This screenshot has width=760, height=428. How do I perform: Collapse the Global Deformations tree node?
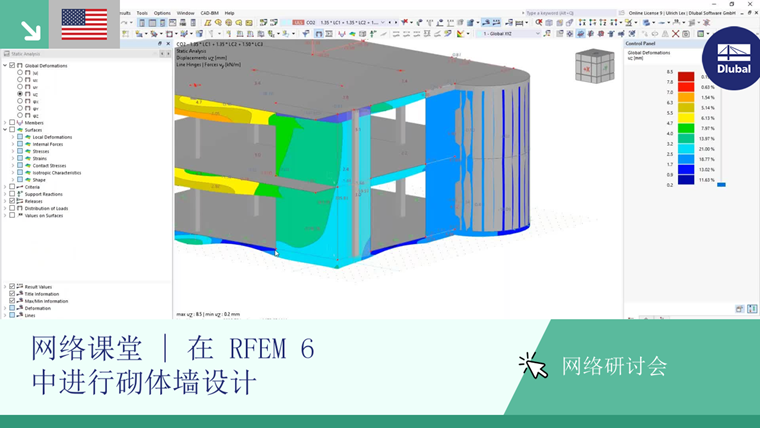(x=5, y=65)
